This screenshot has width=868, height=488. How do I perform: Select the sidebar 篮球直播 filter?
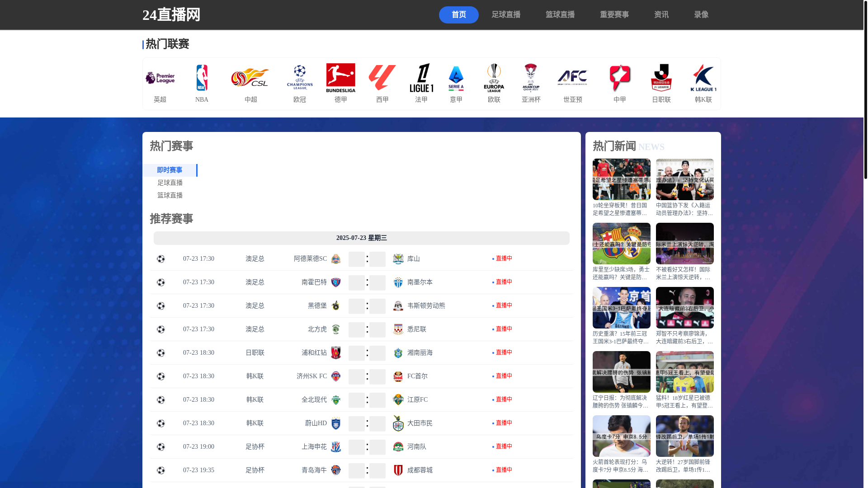click(170, 196)
